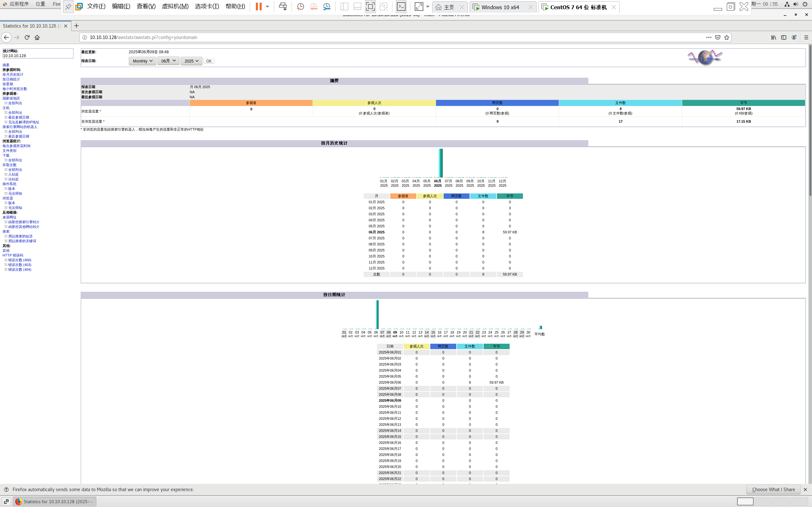Open the Firefox hamburger menu

coord(806,37)
